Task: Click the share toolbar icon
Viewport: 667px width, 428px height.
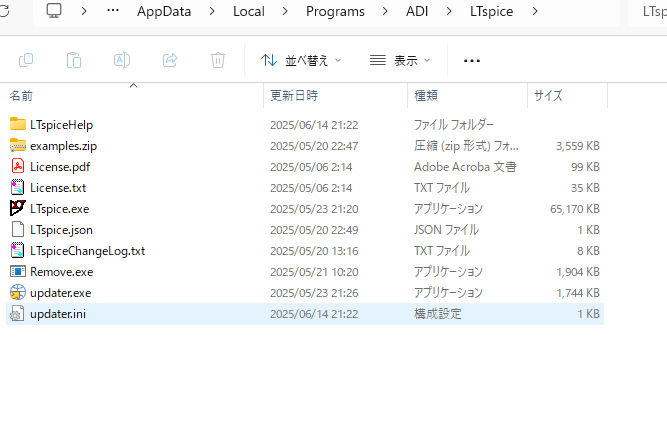Action: [170, 60]
